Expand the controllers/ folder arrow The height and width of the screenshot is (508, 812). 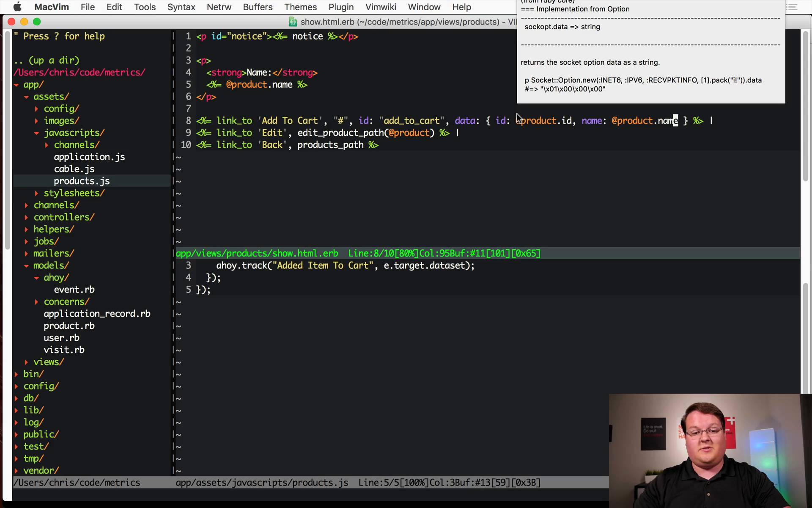click(26, 218)
